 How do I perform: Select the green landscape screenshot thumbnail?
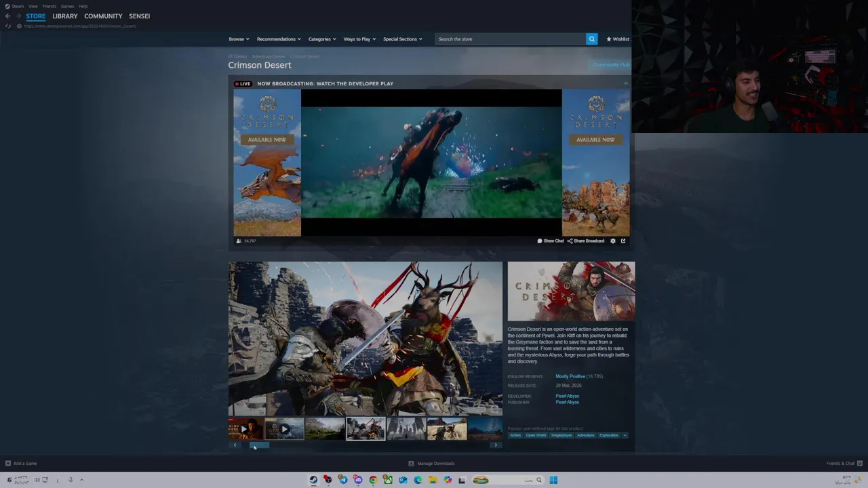coord(325,429)
